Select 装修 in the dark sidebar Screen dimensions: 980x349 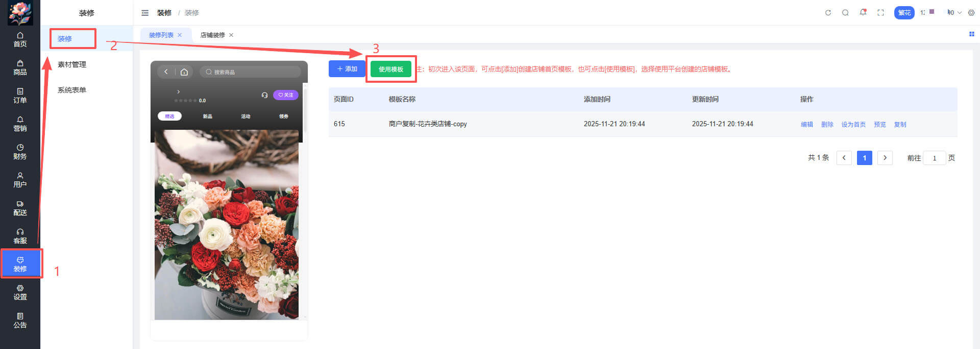click(x=20, y=264)
